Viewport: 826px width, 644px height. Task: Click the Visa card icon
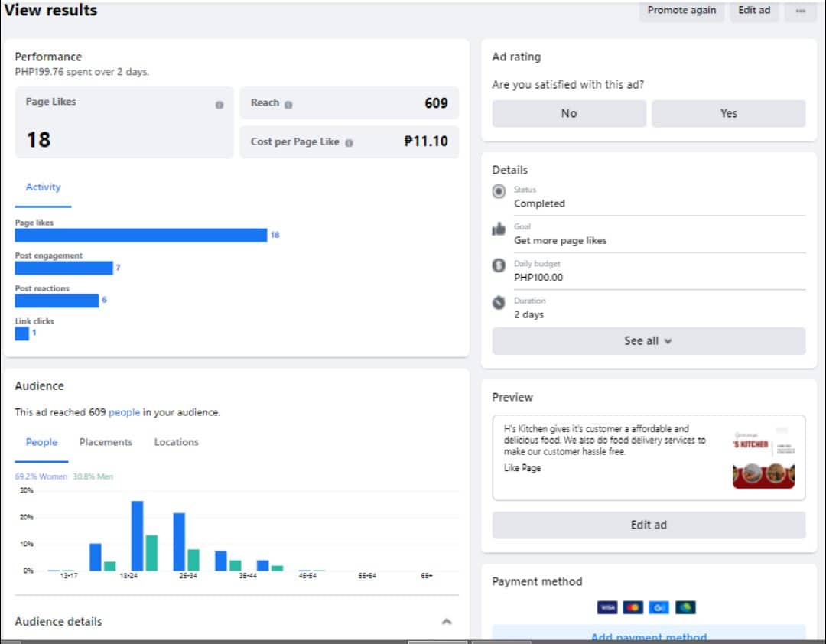coord(607,607)
